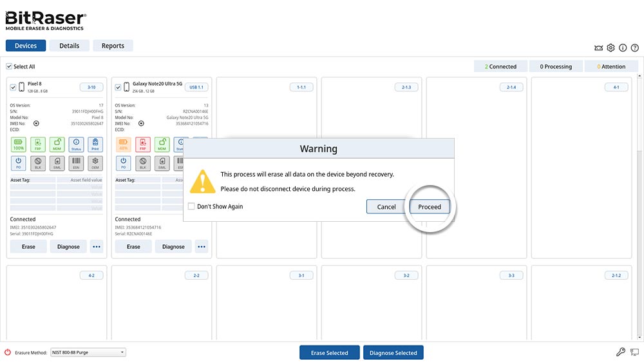
Task: Click the Print label icon on Pixel 8
Action: point(95,144)
